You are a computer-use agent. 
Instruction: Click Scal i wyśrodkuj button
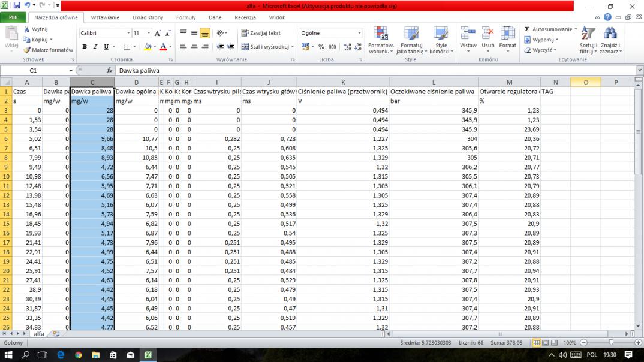264,47
